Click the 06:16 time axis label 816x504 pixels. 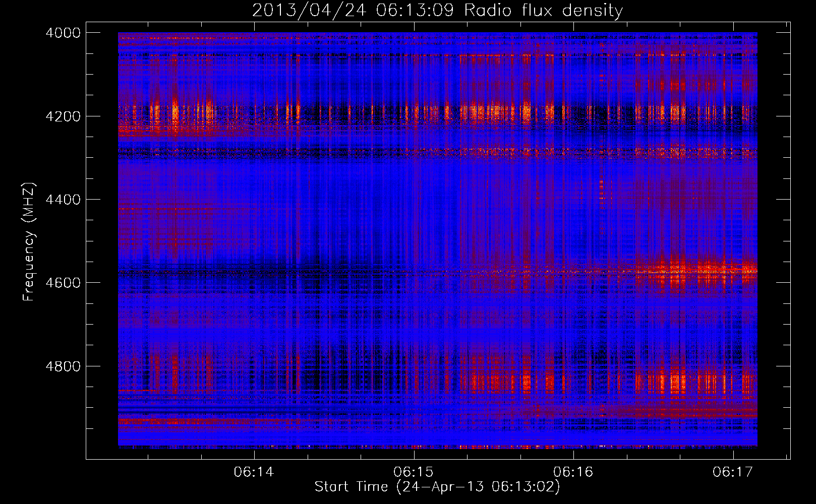tap(573, 472)
